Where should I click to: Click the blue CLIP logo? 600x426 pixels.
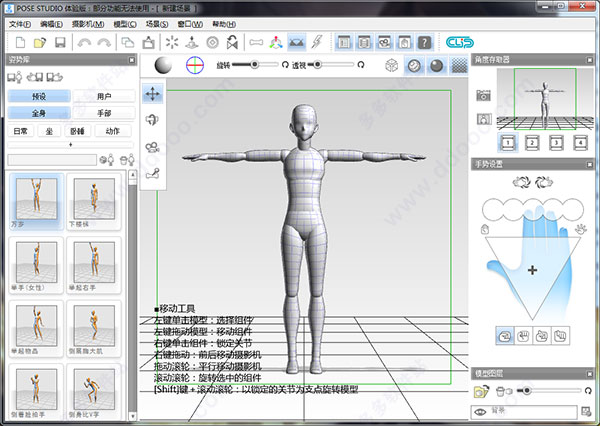(x=460, y=42)
